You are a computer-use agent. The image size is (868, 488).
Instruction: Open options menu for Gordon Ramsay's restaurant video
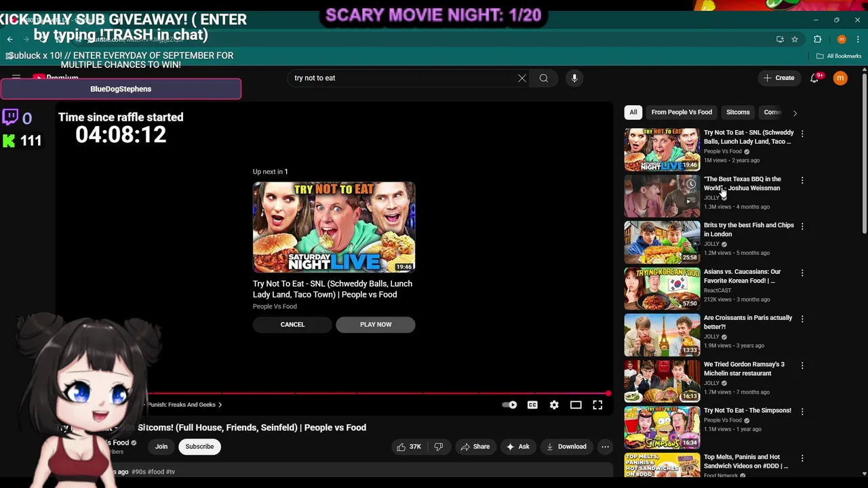tap(802, 365)
